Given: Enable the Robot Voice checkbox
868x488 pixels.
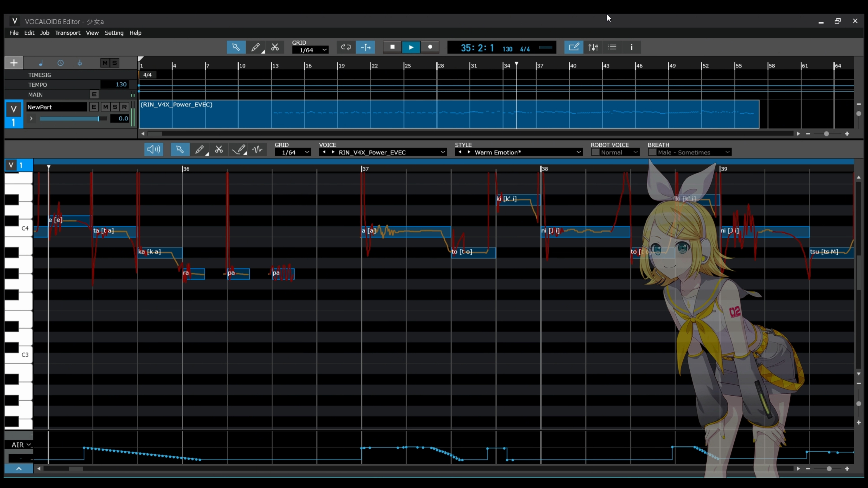Looking at the screenshot, I should tap(595, 152).
